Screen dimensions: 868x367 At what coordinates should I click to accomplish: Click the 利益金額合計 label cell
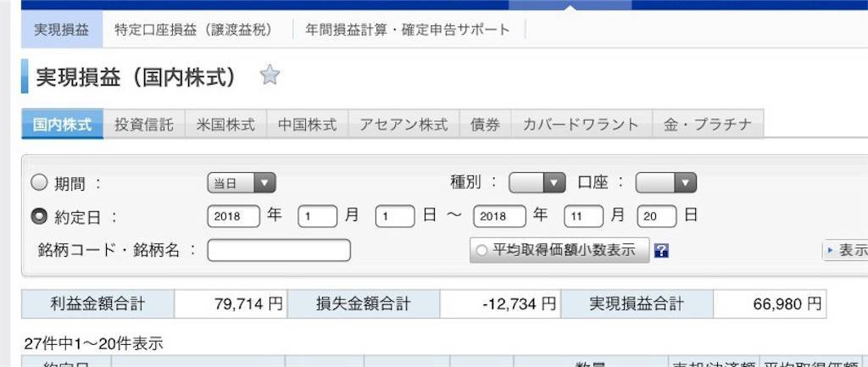click(x=98, y=304)
